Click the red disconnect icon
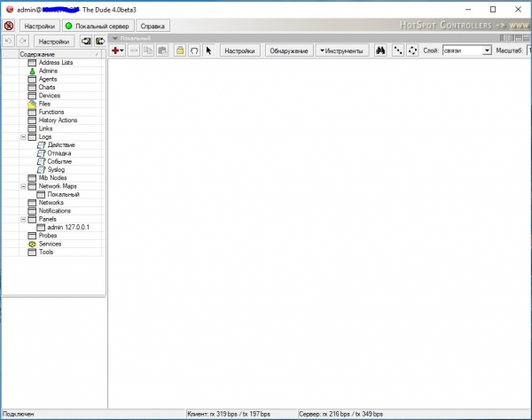532x420 pixels. 9,26
